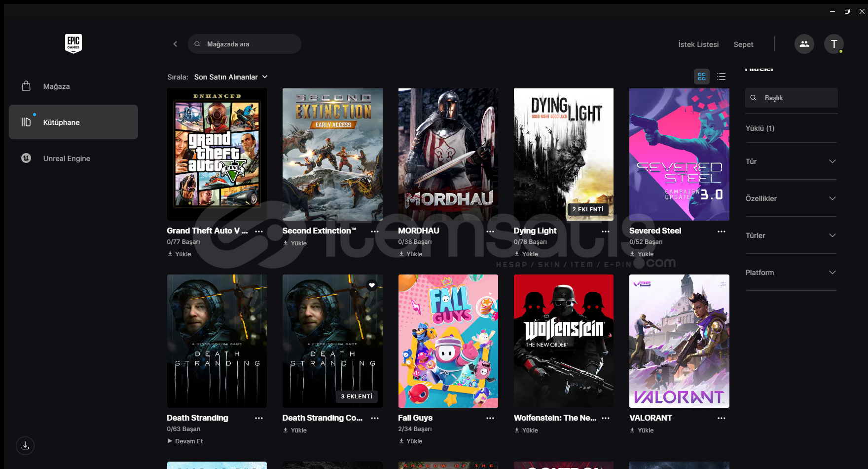Open Second Extinction cover art
This screenshot has width=868, height=469.
tap(332, 155)
